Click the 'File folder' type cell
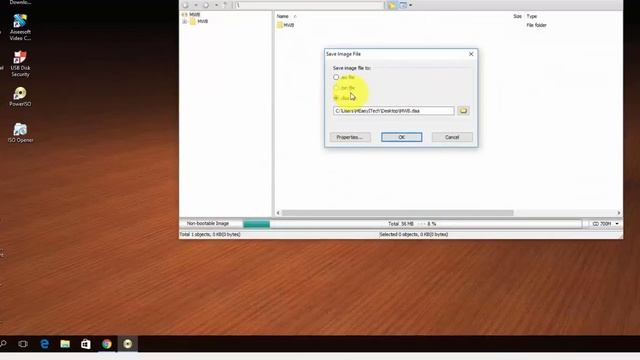The image size is (640, 360). point(536,25)
